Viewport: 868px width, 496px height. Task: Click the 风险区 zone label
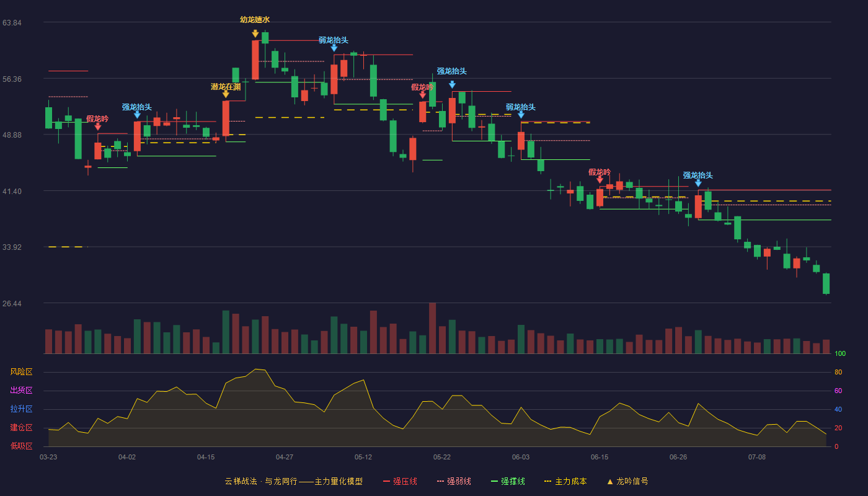(21, 372)
